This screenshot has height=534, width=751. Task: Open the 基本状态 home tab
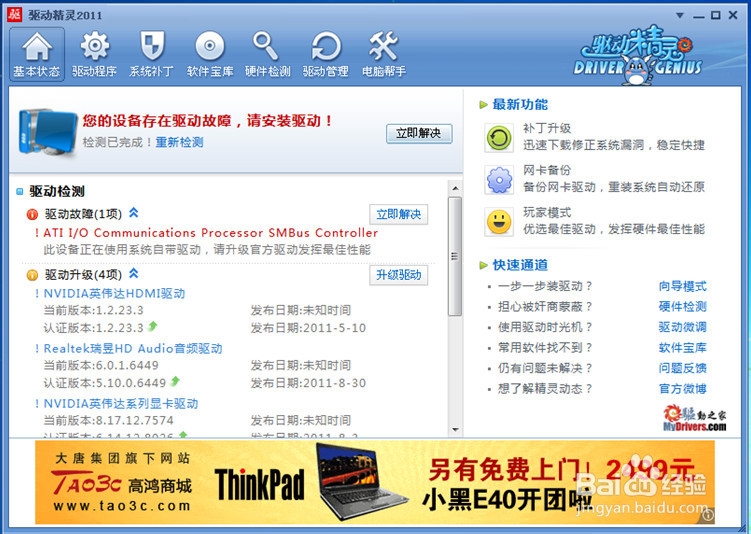pyautogui.click(x=37, y=54)
